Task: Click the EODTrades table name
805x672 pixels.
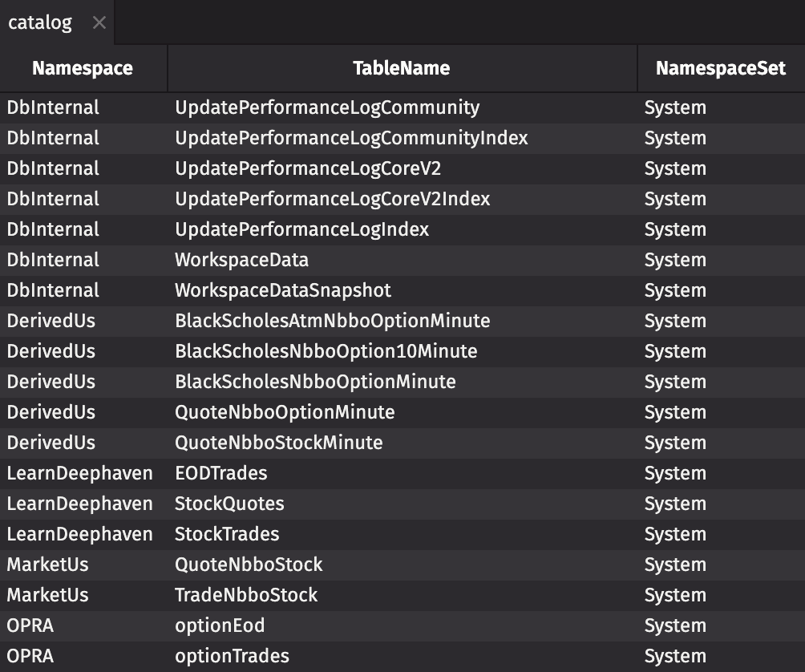Action: tap(220, 473)
